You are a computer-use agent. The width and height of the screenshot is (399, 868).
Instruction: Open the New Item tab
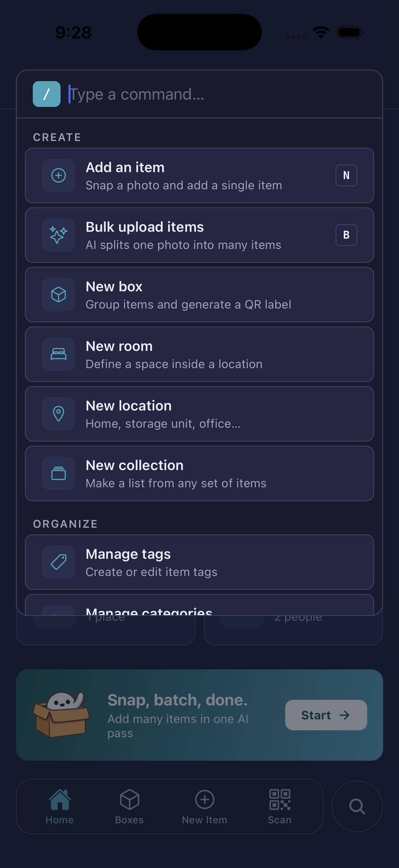[204, 806]
